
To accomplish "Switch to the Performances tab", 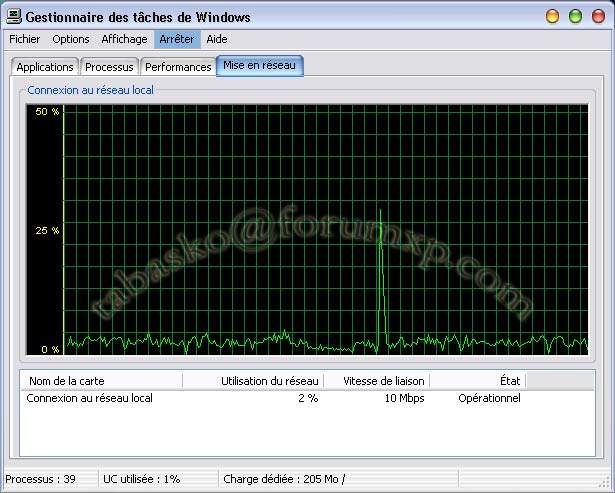I will tap(178, 67).
